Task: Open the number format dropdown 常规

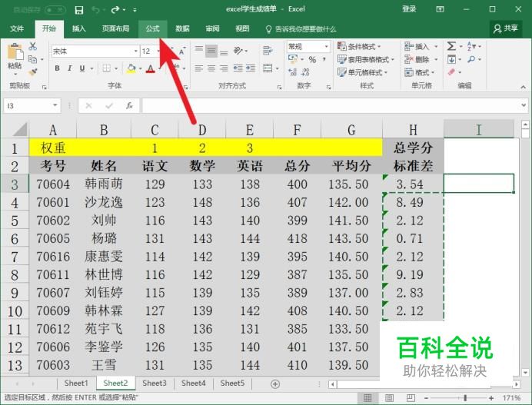Action: 327,46
